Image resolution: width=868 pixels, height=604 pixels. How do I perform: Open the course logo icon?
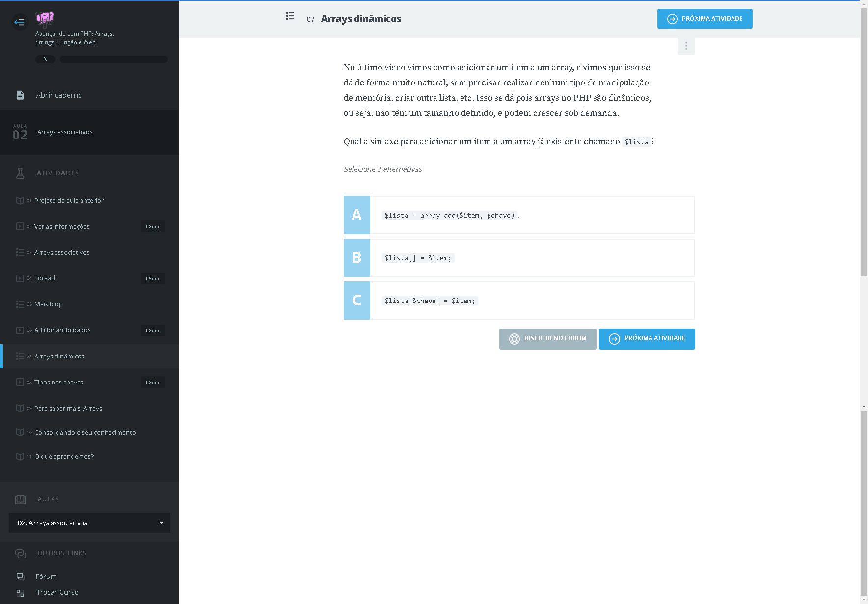point(45,19)
